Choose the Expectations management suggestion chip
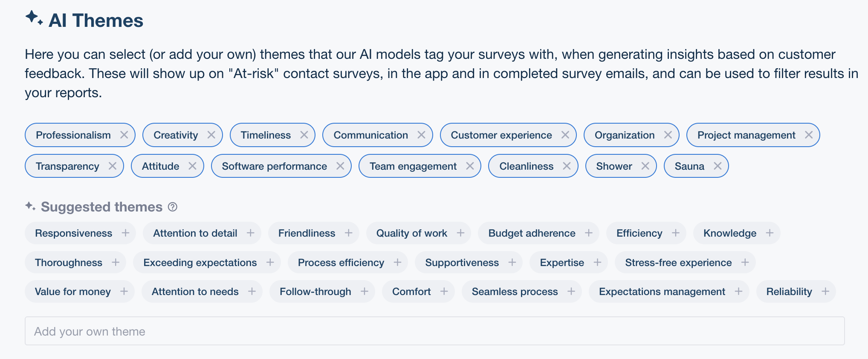The image size is (868, 359). click(x=668, y=292)
